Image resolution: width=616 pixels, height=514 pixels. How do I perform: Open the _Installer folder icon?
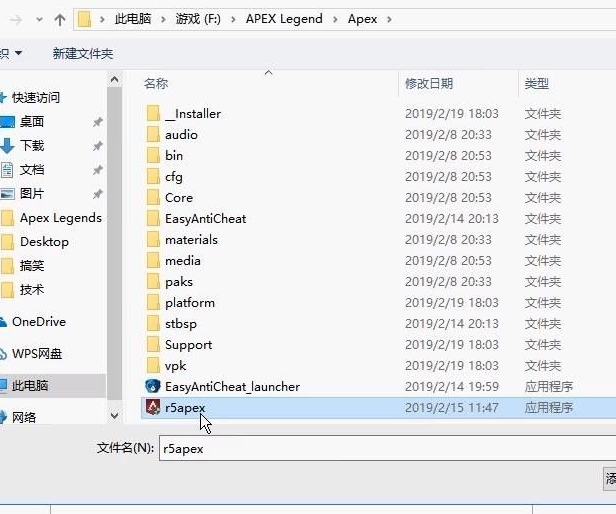pos(153,114)
